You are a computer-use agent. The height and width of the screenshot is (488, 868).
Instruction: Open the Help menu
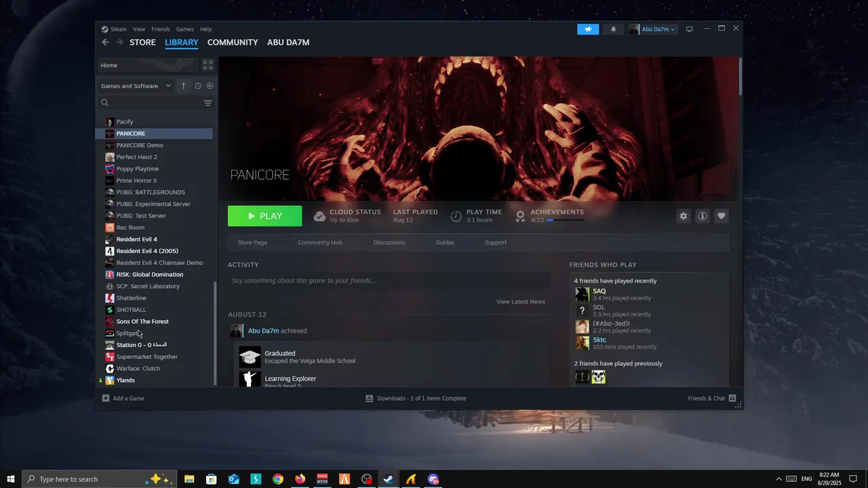pos(206,29)
